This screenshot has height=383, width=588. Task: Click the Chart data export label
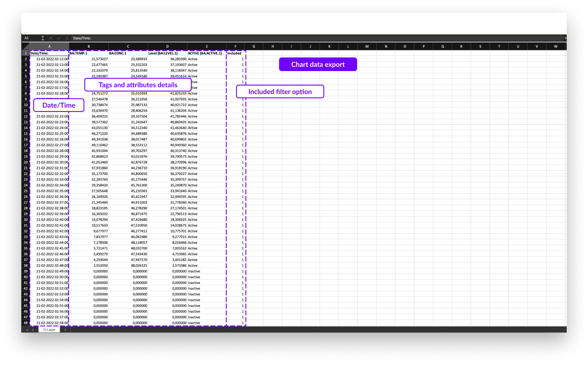tap(318, 64)
